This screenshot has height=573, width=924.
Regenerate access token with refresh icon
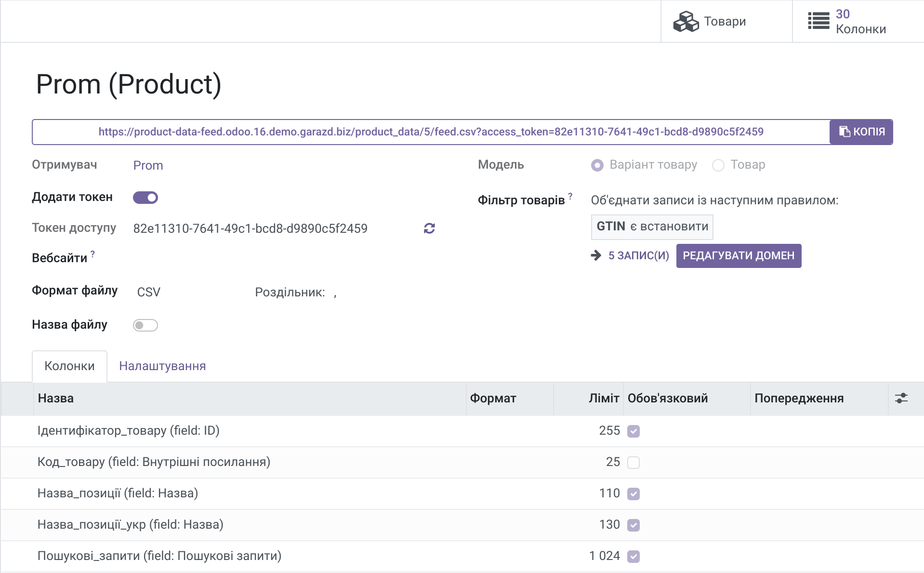pos(429,228)
